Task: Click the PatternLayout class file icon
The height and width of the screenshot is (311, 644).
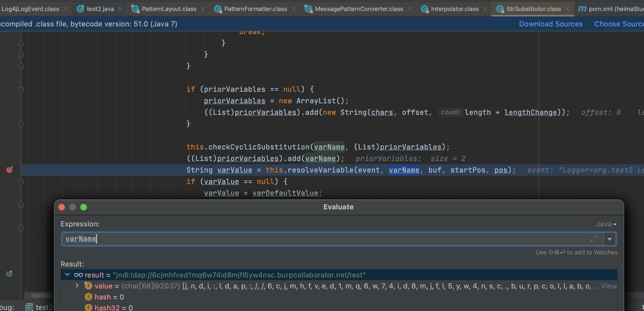Action: click(x=135, y=9)
